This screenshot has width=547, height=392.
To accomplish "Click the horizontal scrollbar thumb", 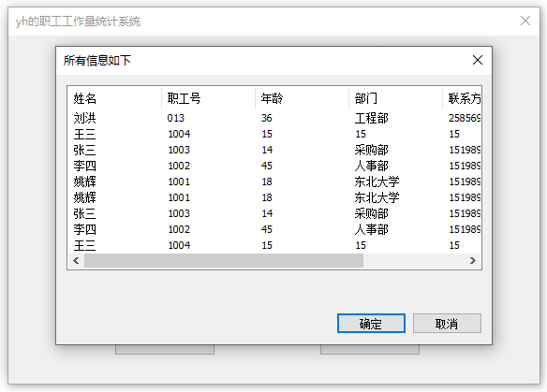I will point(224,261).
